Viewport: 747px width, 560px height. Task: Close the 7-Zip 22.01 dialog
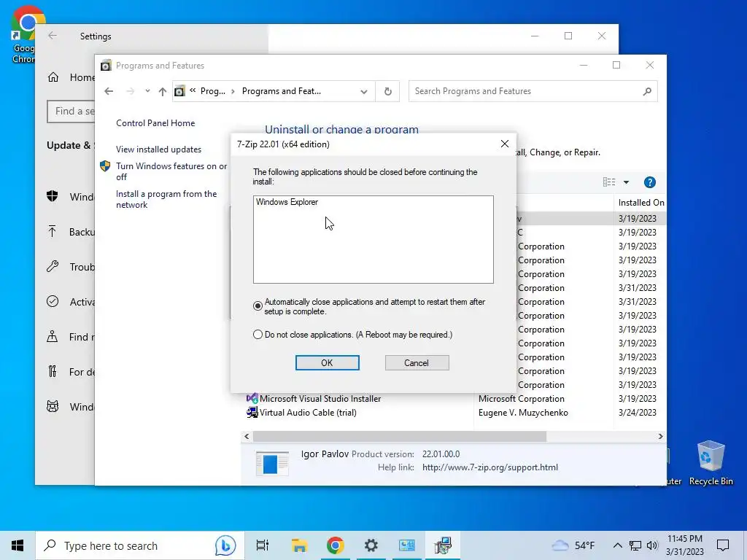505,144
